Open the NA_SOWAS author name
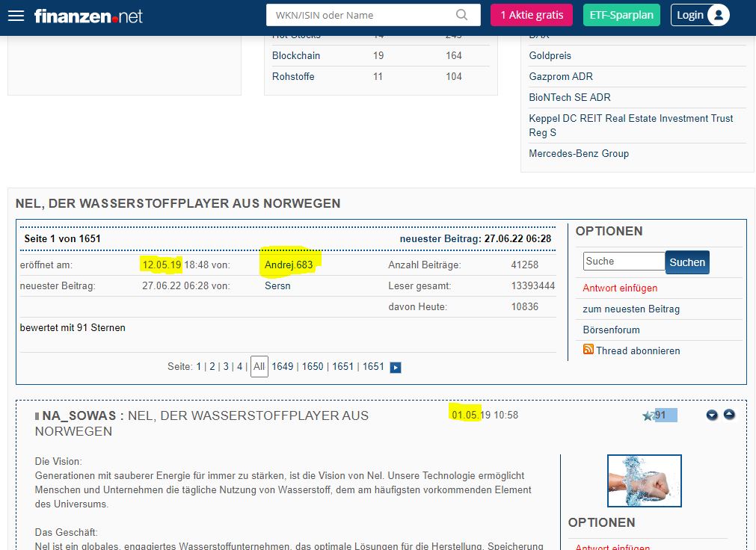This screenshot has width=756, height=550. click(79, 415)
